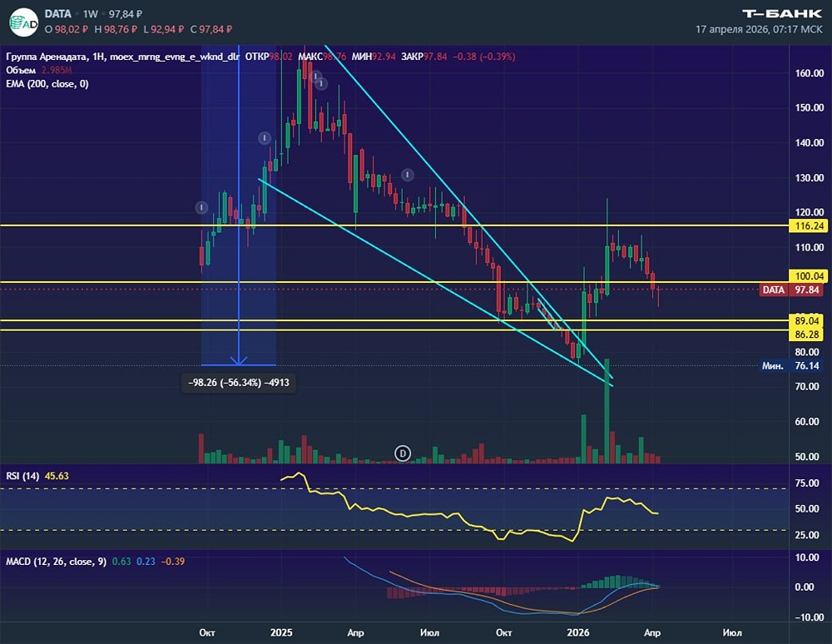Click the high value H 98,76 ₽

[115, 29]
